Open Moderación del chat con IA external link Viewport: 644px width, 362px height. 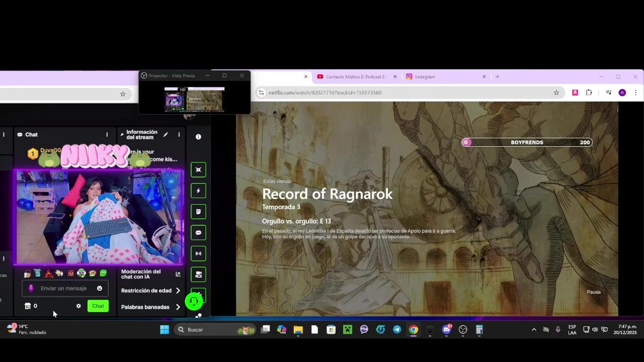[x=178, y=275]
